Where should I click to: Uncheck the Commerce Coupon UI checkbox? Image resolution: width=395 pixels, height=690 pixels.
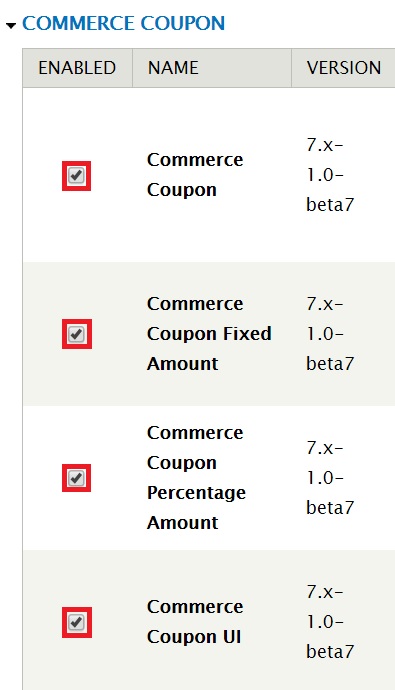click(77, 622)
